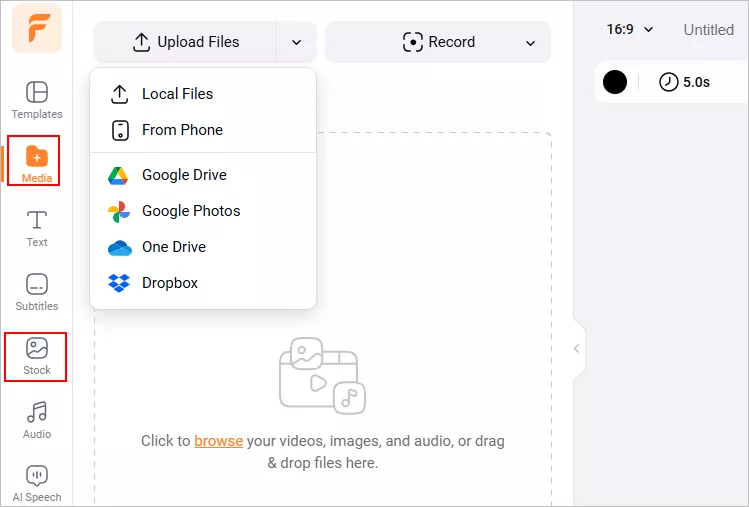Screen dimensions: 749x507
Task: Open the Subtitles panel
Action: pyautogui.click(x=37, y=292)
